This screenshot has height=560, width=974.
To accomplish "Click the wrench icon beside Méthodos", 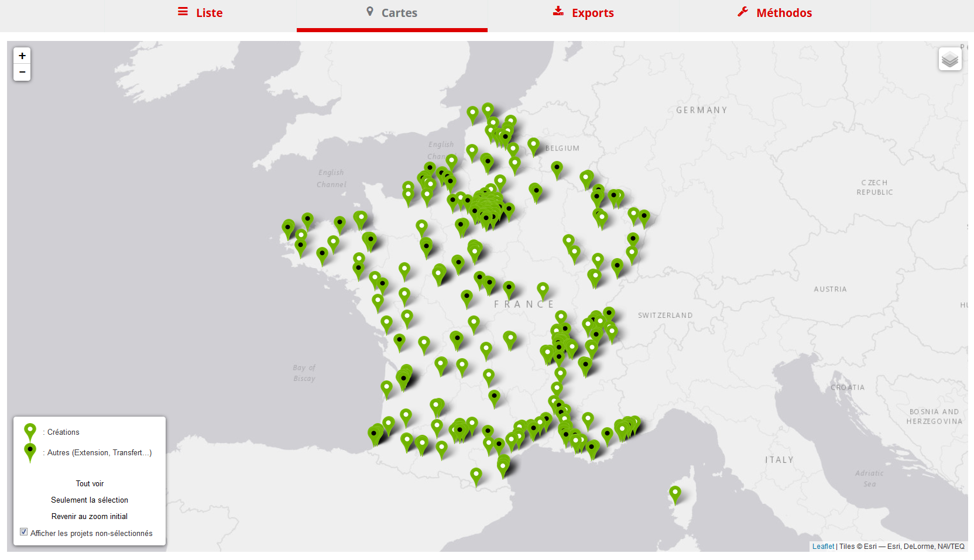I will pyautogui.click(x=743, y=12).
